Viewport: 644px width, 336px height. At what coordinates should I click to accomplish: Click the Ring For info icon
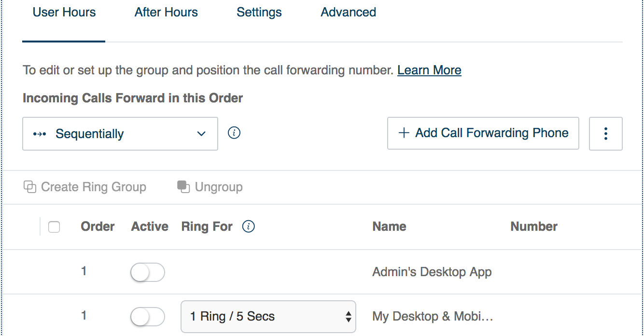[x=249, y=226]
